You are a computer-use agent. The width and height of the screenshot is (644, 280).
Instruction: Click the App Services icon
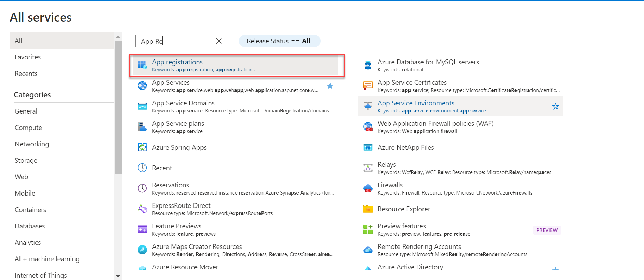142,85
